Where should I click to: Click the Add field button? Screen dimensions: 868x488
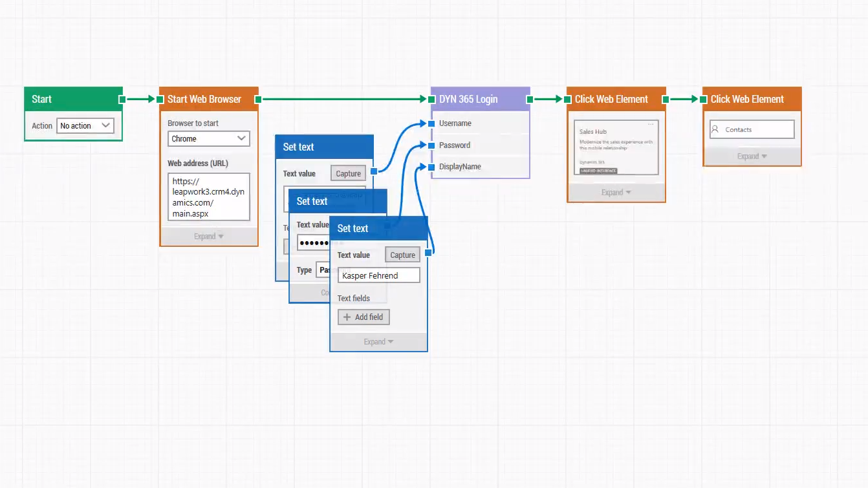click(363, 317)
